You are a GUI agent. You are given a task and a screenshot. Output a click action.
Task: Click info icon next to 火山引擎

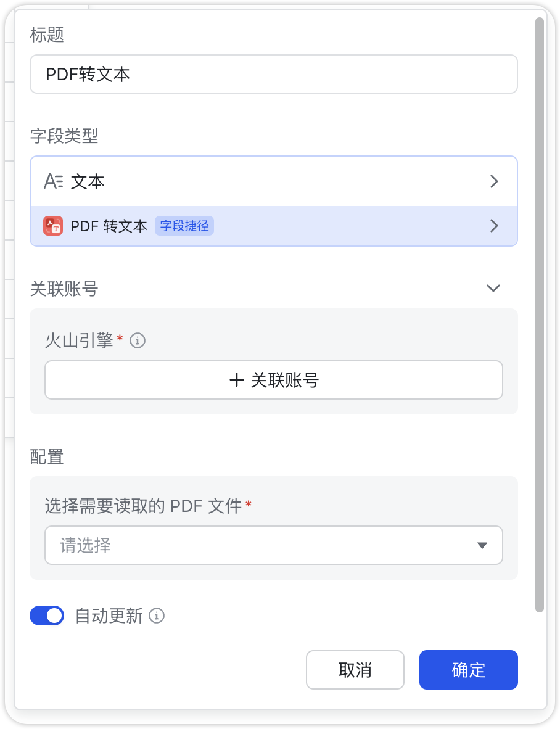tap(138, 340)
